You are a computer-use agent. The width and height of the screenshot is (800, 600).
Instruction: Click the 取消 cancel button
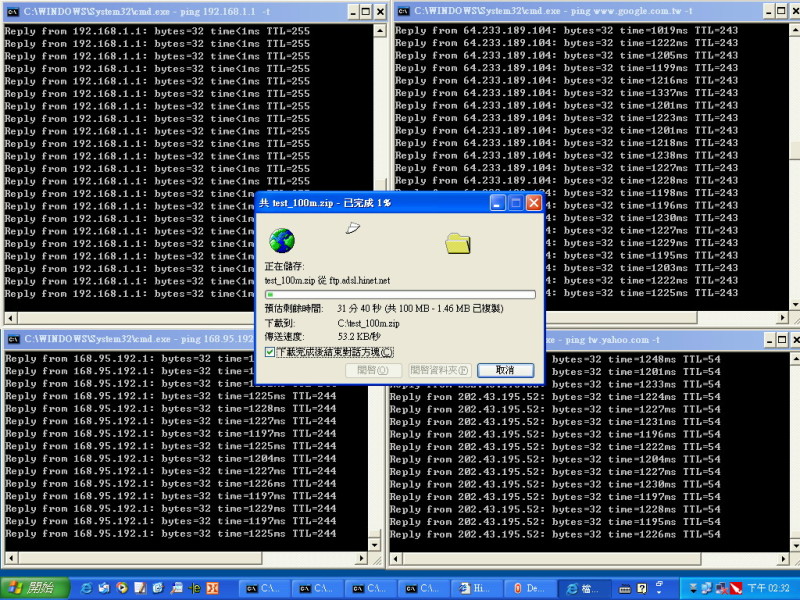(x=505, y=370)
